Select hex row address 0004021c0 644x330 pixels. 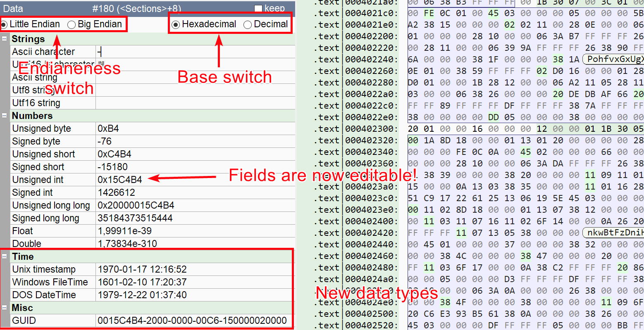click(372, 13)
